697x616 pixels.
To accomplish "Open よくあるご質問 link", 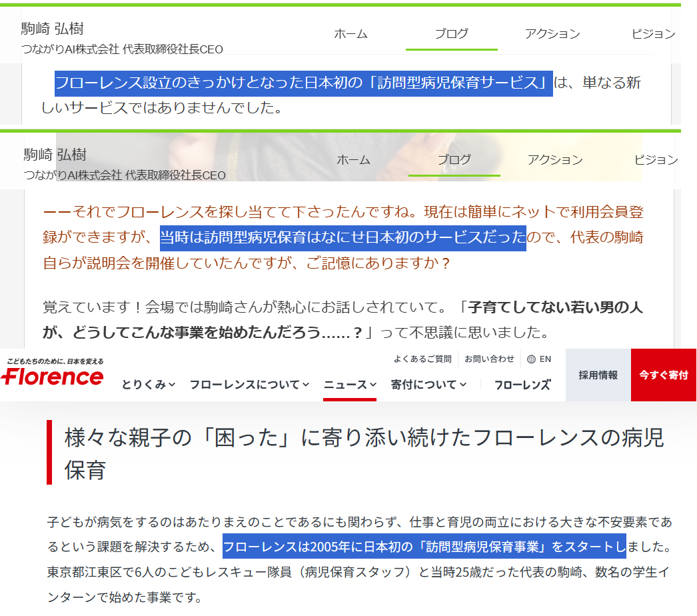I will coord(422,359).
